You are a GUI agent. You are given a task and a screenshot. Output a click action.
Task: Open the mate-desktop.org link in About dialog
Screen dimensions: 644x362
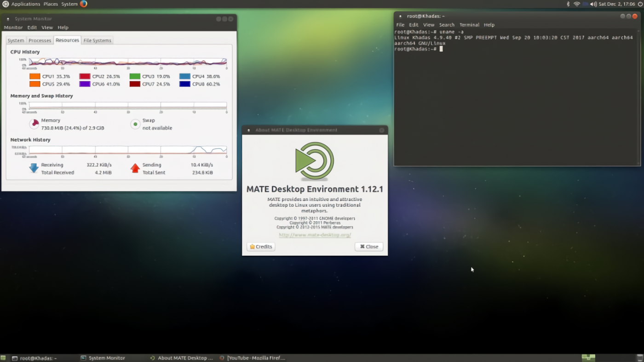tap(314, 234)
